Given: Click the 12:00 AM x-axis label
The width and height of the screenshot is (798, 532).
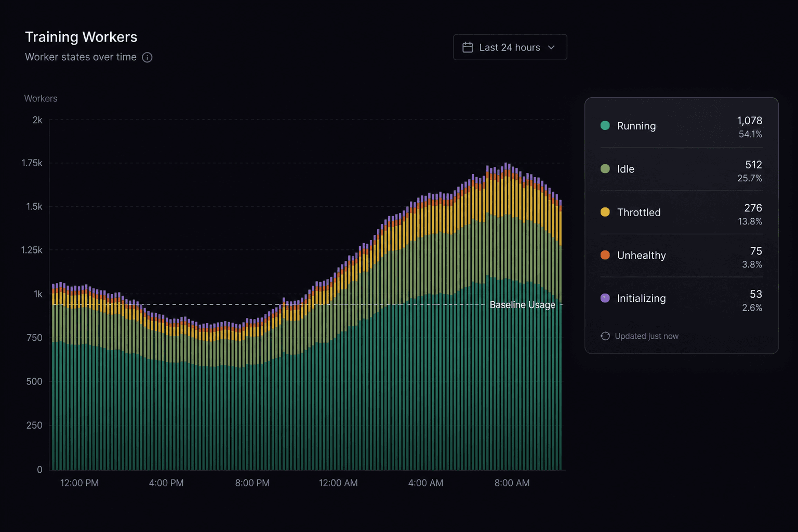Looking at the screenshot, I should [338, 483].
